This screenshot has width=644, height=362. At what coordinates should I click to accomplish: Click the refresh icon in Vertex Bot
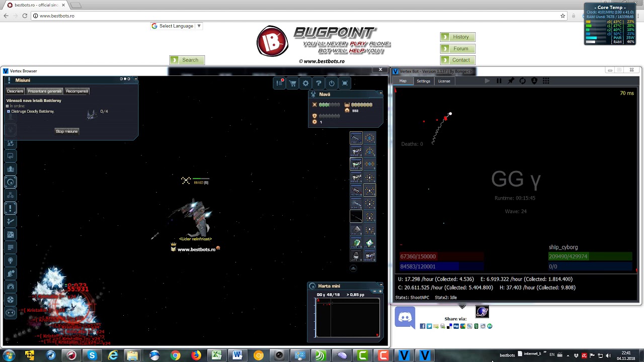522,81
